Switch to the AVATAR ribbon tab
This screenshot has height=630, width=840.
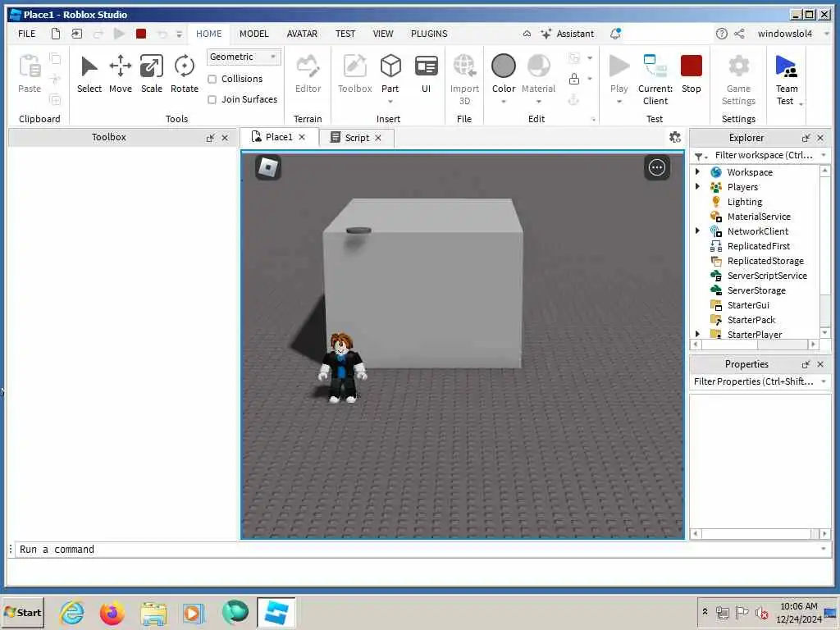[x=302, y=34]
